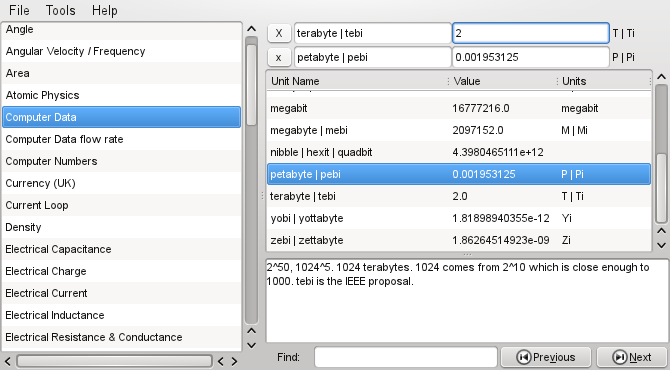
Task: Sort by Unit Name column header
Action: click(358, 81)
